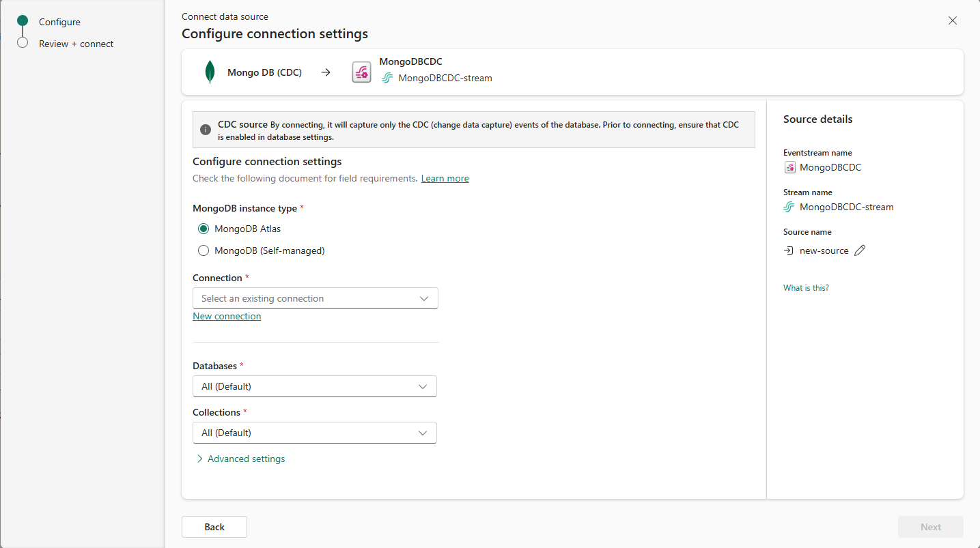Select the MongoDB Atlas radio button
This screenshot has width=980, height=548.
[204, 229]
